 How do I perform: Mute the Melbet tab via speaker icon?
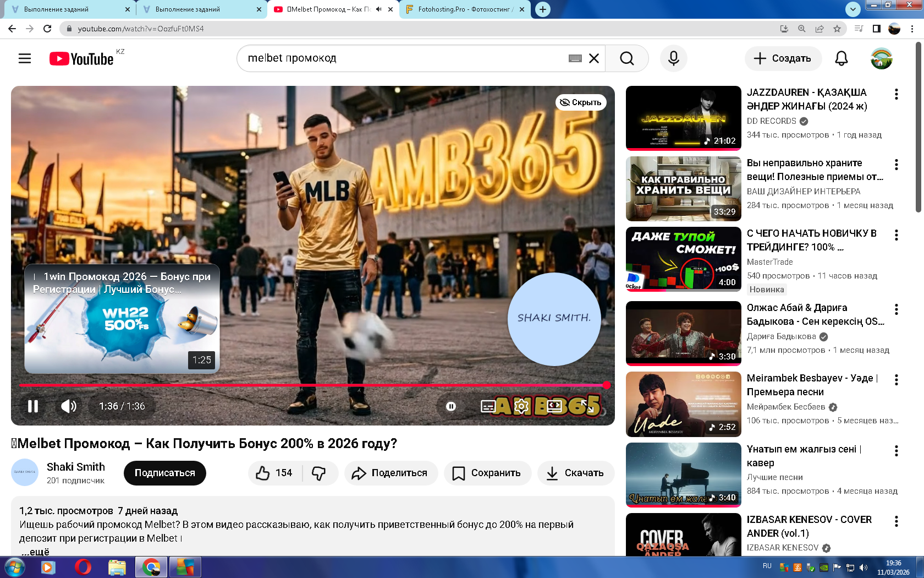click(x=378, y=9)
